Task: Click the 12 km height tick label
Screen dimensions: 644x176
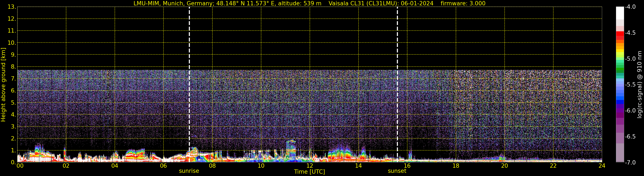Action: [12, 19]
